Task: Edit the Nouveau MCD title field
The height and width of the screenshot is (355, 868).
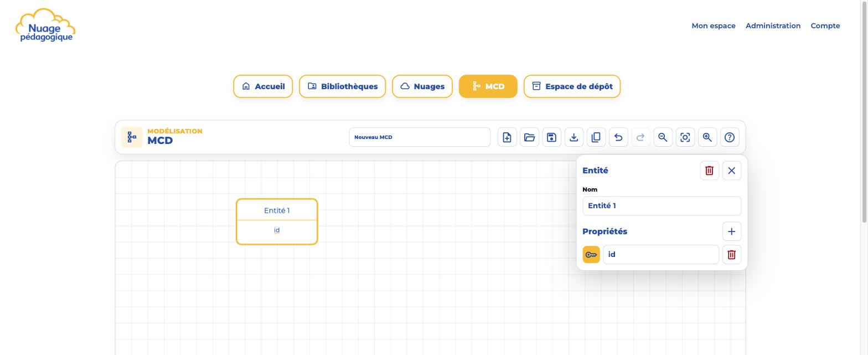Action: click(x=420, y=137)
